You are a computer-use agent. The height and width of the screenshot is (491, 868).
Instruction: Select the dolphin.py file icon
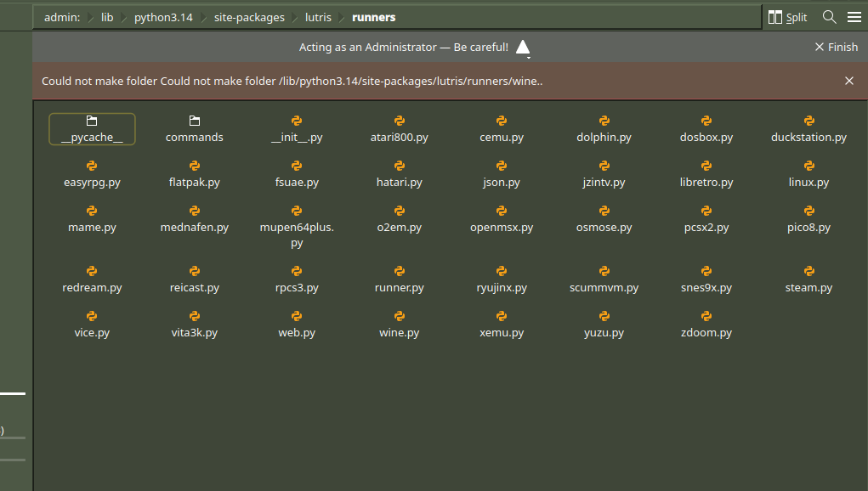(x=604, y=121)
